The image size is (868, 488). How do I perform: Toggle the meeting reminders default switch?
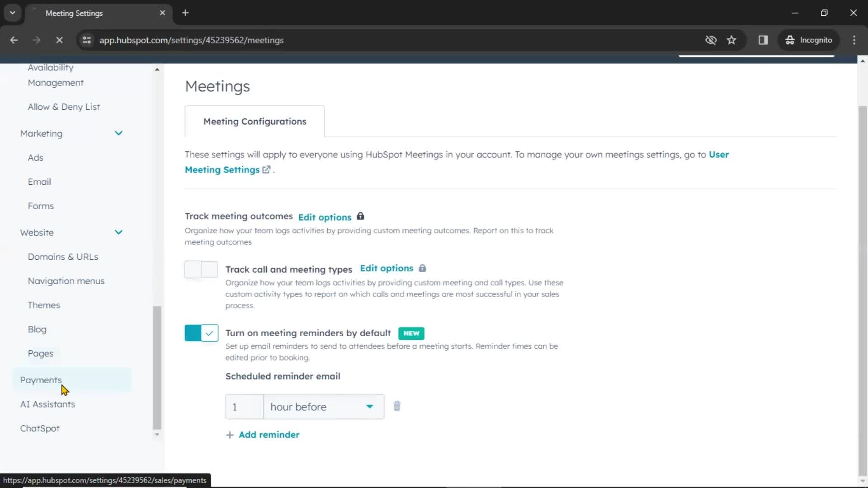pyautogui.click(x=201, y=333)
